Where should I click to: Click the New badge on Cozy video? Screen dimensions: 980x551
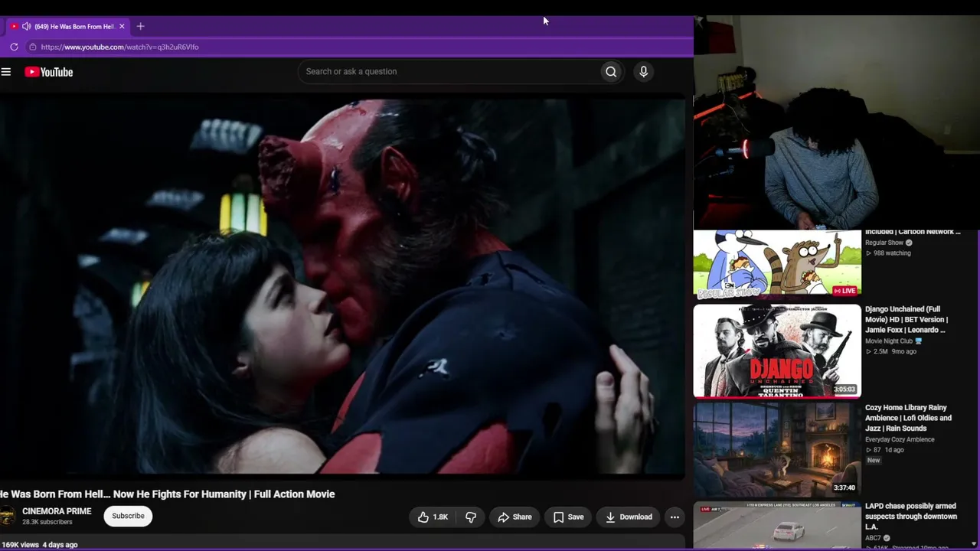(x=874, y=461)
